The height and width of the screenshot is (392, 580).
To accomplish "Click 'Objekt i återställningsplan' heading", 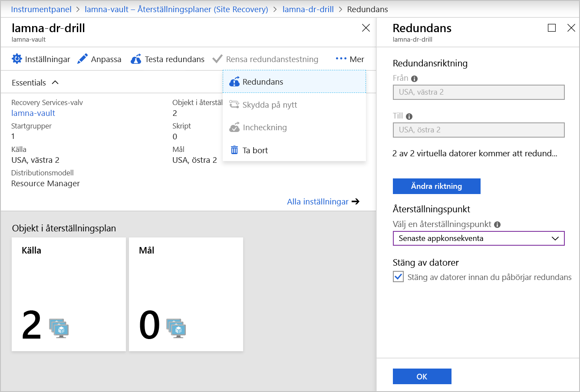I will coord(64,228).
